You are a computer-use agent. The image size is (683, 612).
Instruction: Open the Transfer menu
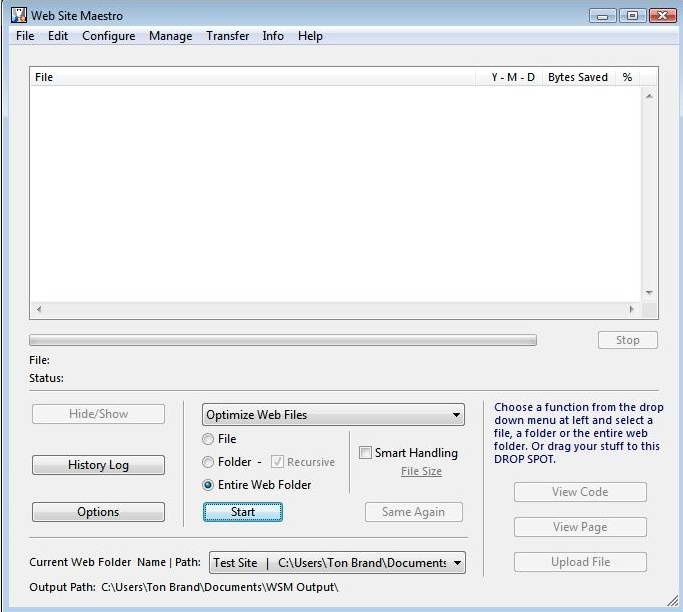click(227, 36)
